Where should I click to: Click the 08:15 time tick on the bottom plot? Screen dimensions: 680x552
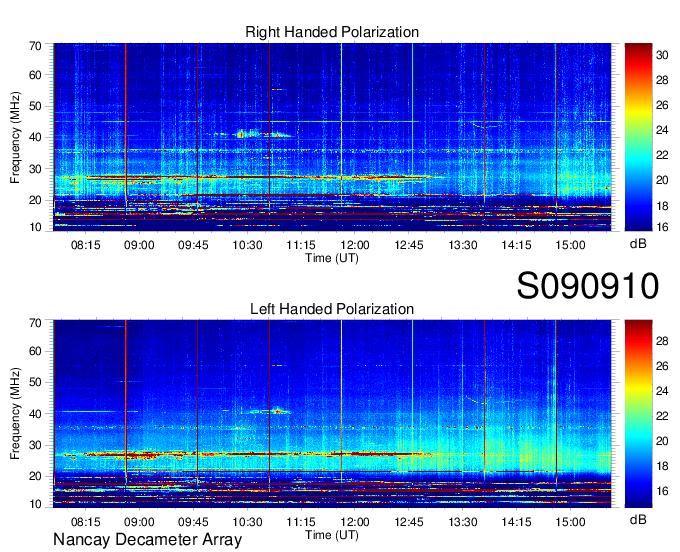(x=85, y=522)
